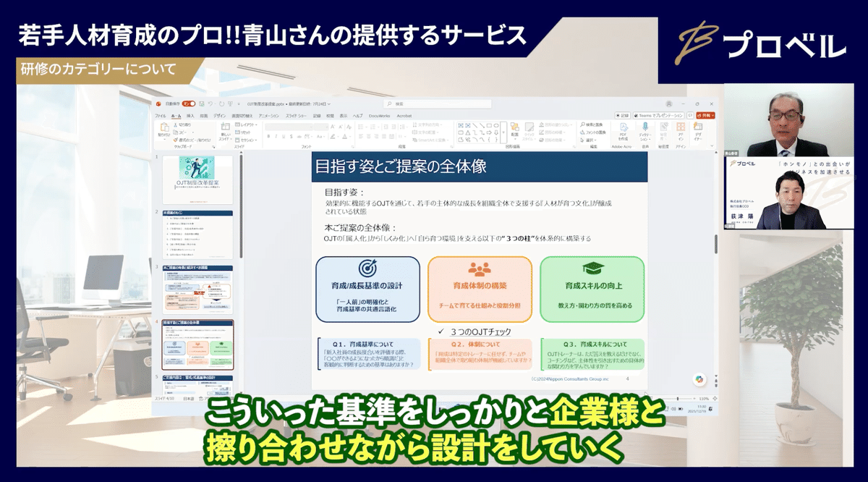Open the DocuWorks ribbon tab
868x482 pixels.
(x=379, y=116)
